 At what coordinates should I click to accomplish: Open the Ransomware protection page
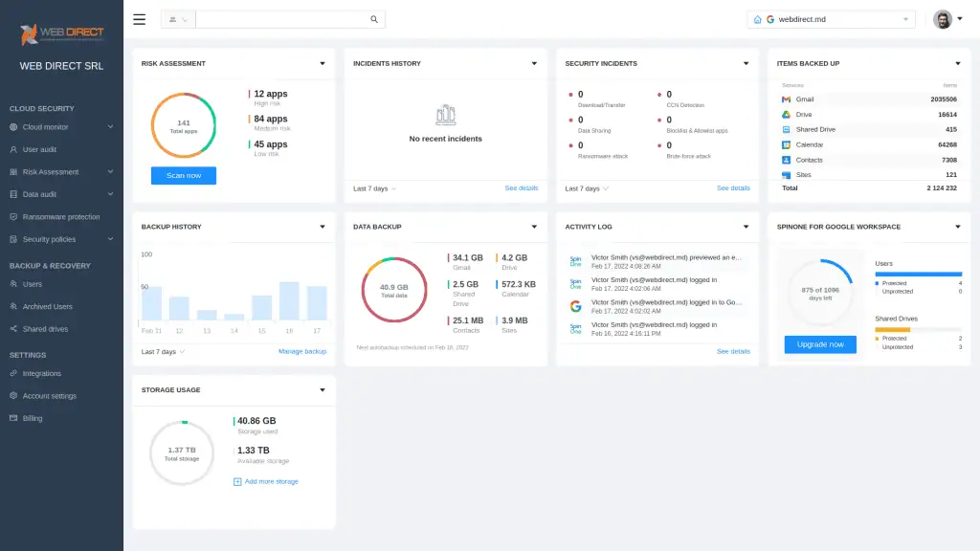click(x=61, y=217)
